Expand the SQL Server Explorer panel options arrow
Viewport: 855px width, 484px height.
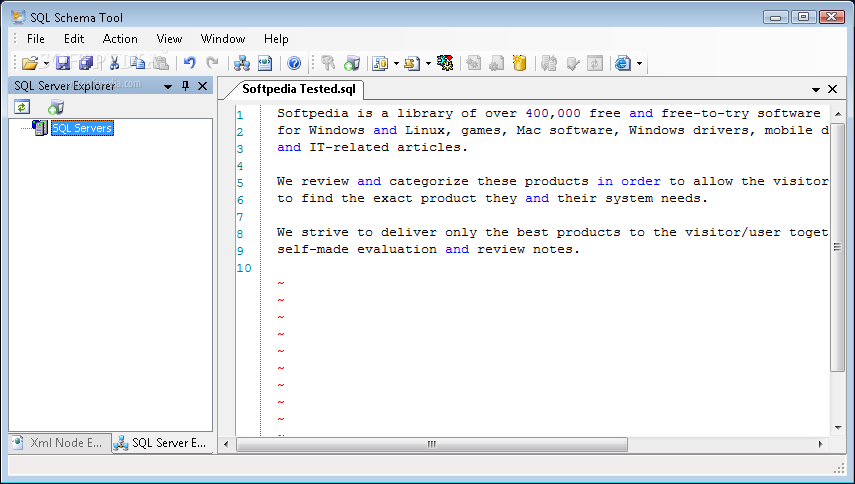point(168,86)
